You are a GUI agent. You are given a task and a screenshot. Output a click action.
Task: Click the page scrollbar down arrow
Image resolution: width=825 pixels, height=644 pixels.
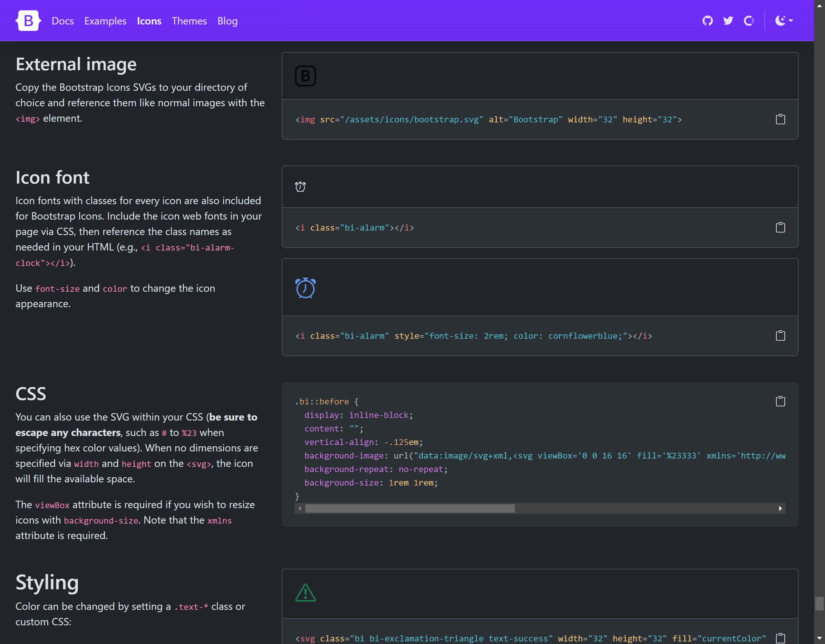[x=819, y=638]
